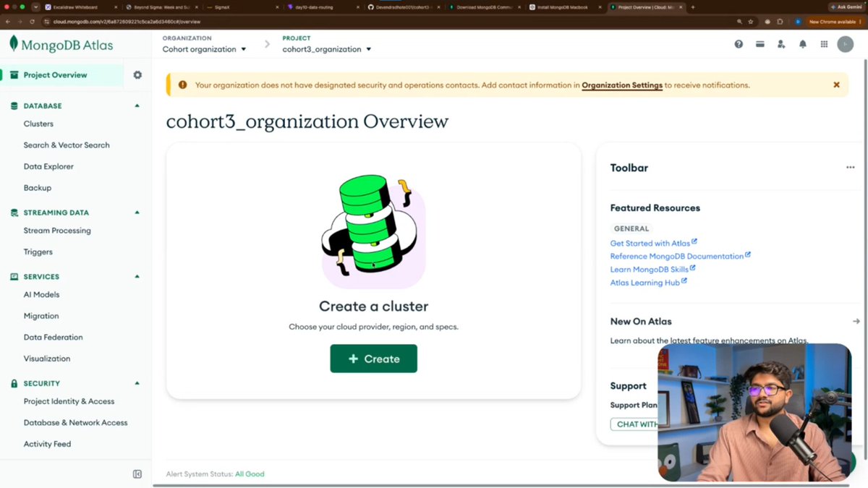Collapse the sidebar with the bottom icon
This screenshot has height=488, width=868.
click(x=137, y=474)
